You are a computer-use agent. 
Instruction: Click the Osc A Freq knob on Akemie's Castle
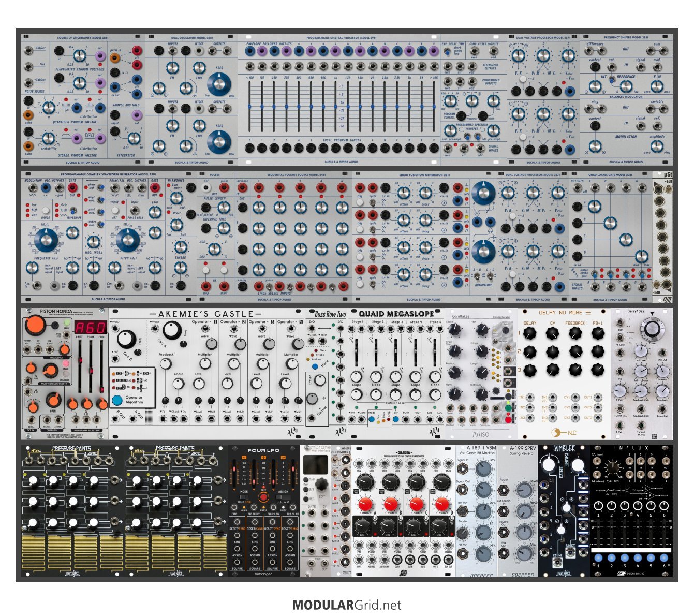click(x=173, y=329)
